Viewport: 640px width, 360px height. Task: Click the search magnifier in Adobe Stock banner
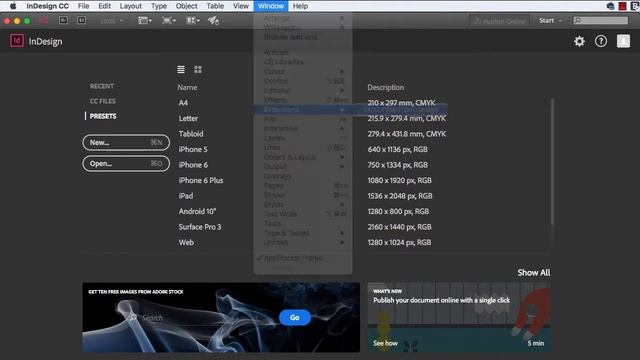pos(133,318)
